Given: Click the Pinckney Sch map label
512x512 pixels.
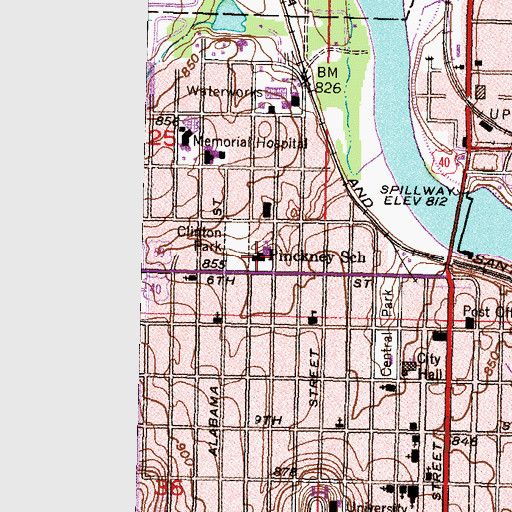Looking at the screenshot, I should pyautogui.click(x=317, y=257).
